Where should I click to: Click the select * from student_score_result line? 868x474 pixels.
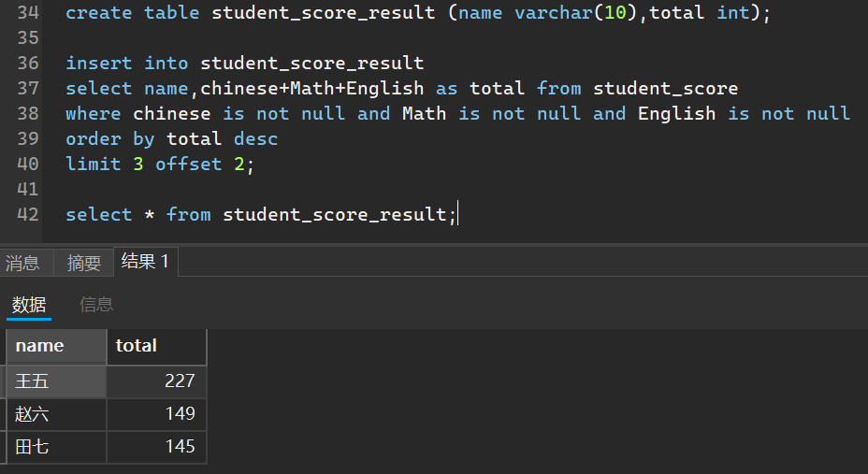[x=261, y=215]
